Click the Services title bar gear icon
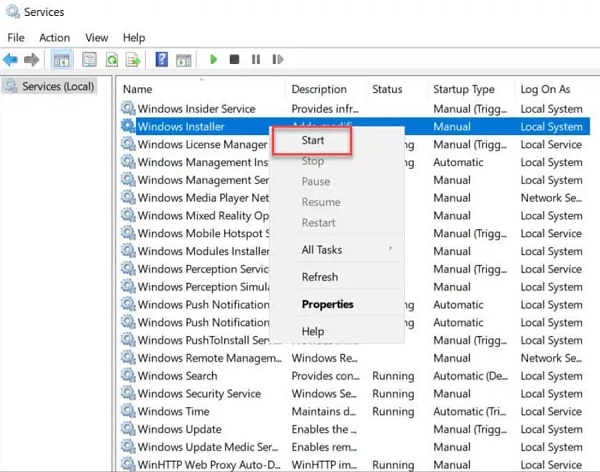This screenshot has height=472, width=600. coord(13,11)
